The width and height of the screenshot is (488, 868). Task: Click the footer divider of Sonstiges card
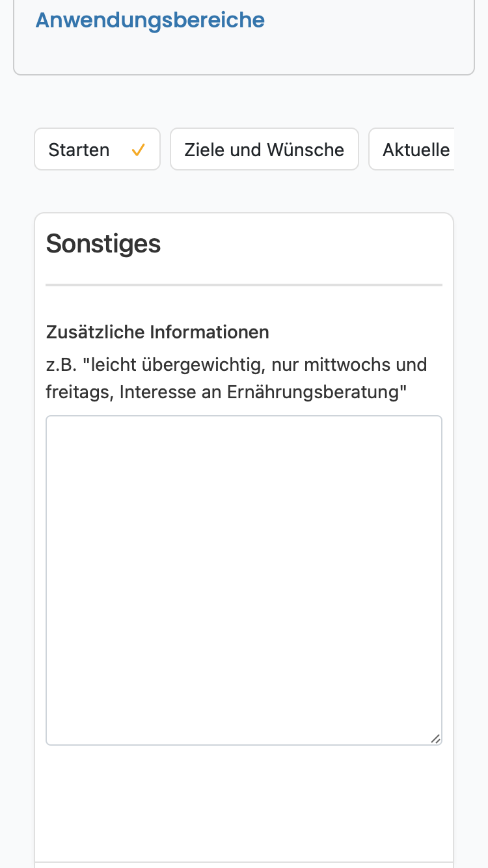coord(244,862)
